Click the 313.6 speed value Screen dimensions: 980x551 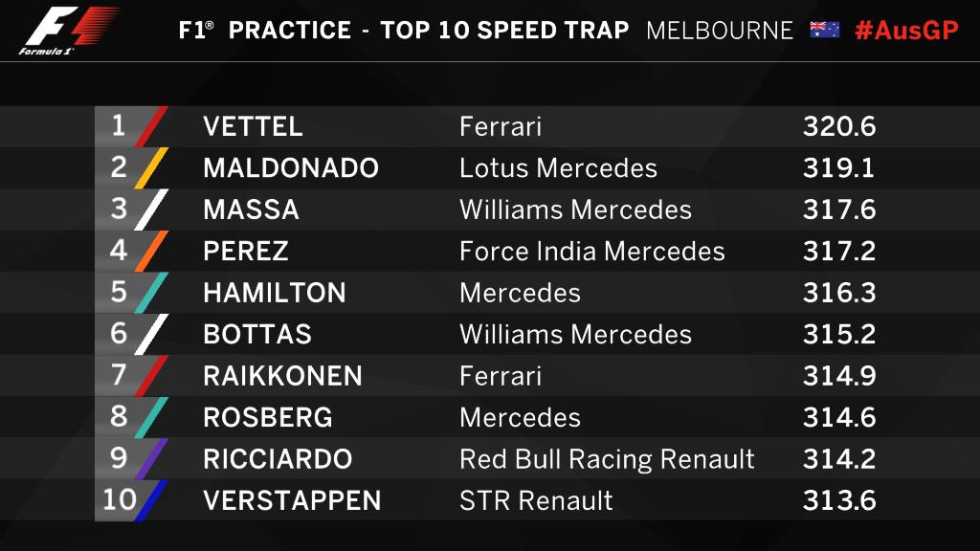pyautogui.click(x=839, y=500)
